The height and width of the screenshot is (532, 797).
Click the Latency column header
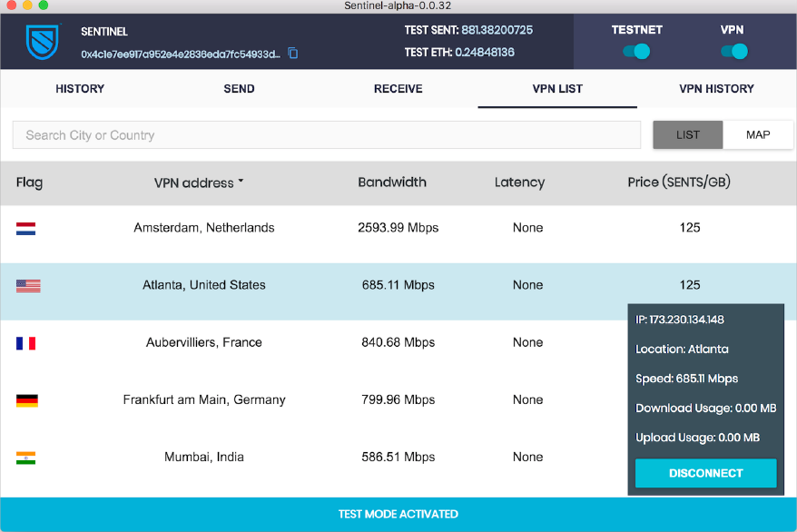(x=519, y=182)
